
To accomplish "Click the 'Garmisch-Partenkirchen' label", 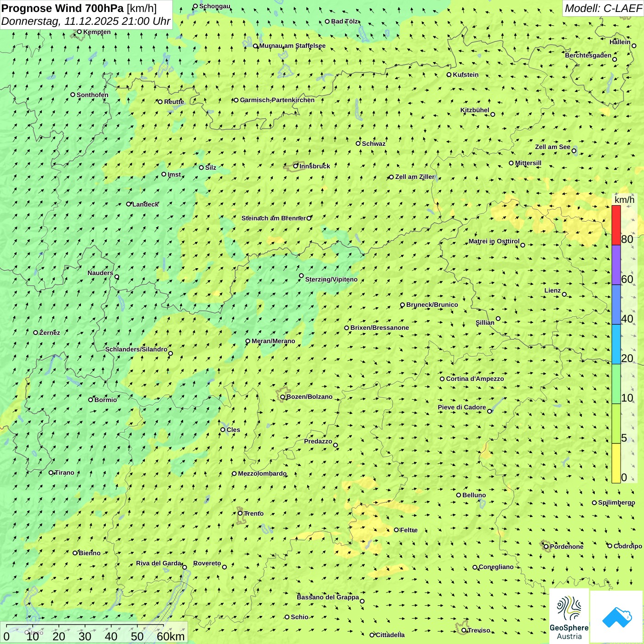I will [x=277, y=100].
